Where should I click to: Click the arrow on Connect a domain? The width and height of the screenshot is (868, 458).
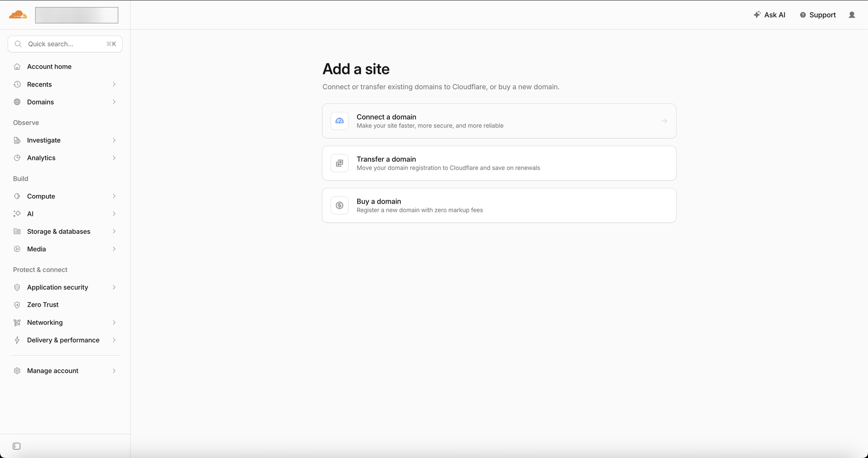click(664, 121)
